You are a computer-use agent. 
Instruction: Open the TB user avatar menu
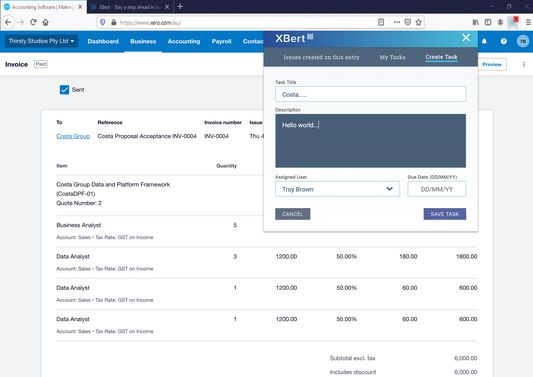click(x=522, y=41)
